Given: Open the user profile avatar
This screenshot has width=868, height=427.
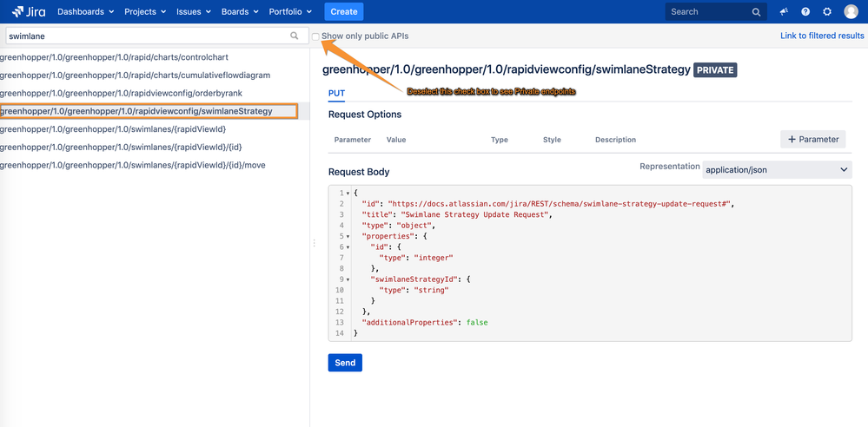Looking at the screenshot, I should 851,11.
